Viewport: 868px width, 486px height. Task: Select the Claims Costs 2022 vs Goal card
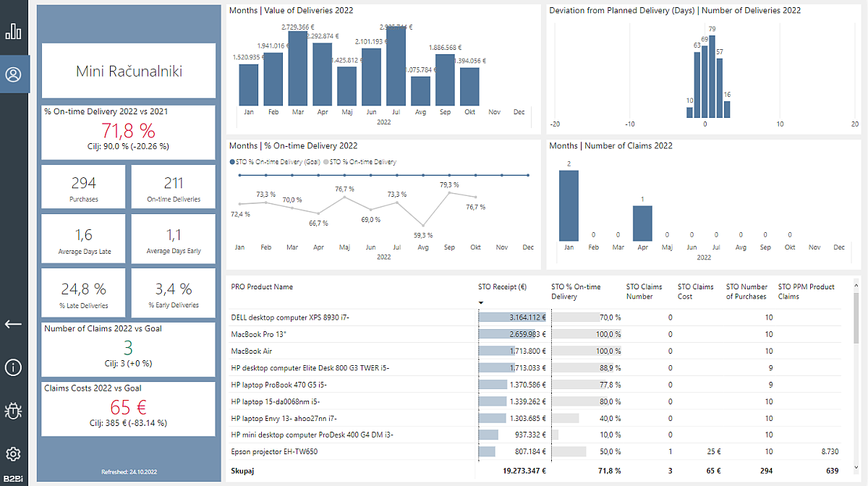pos(128,407)
